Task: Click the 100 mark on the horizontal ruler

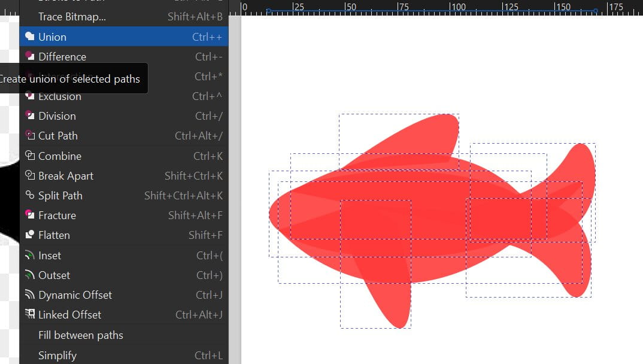Action: pyautogui.click(x=458, y=7)
